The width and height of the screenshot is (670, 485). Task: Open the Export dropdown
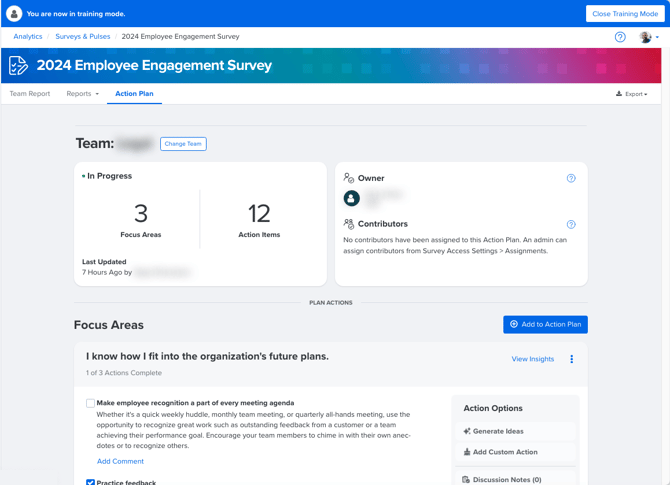point(632,94)
